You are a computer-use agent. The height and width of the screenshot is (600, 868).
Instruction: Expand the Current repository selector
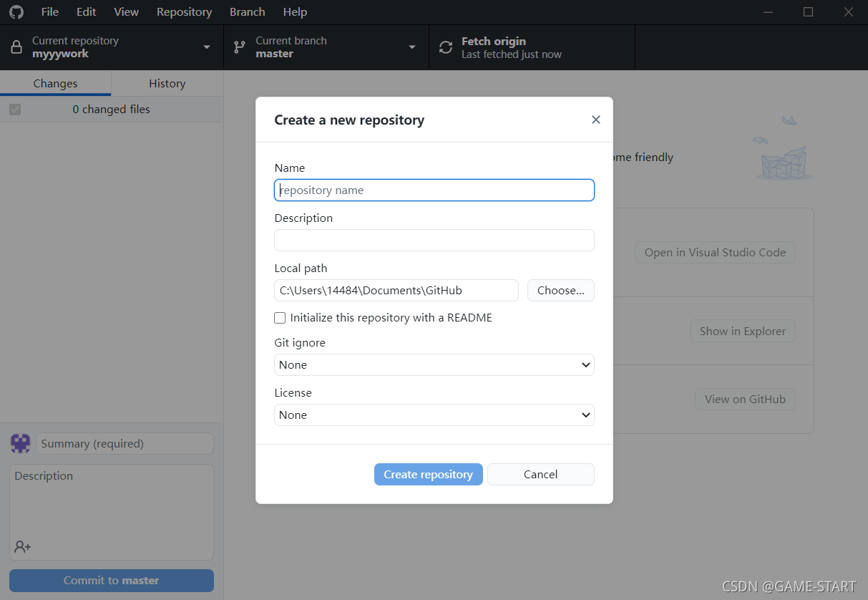(x=112, y=47)
